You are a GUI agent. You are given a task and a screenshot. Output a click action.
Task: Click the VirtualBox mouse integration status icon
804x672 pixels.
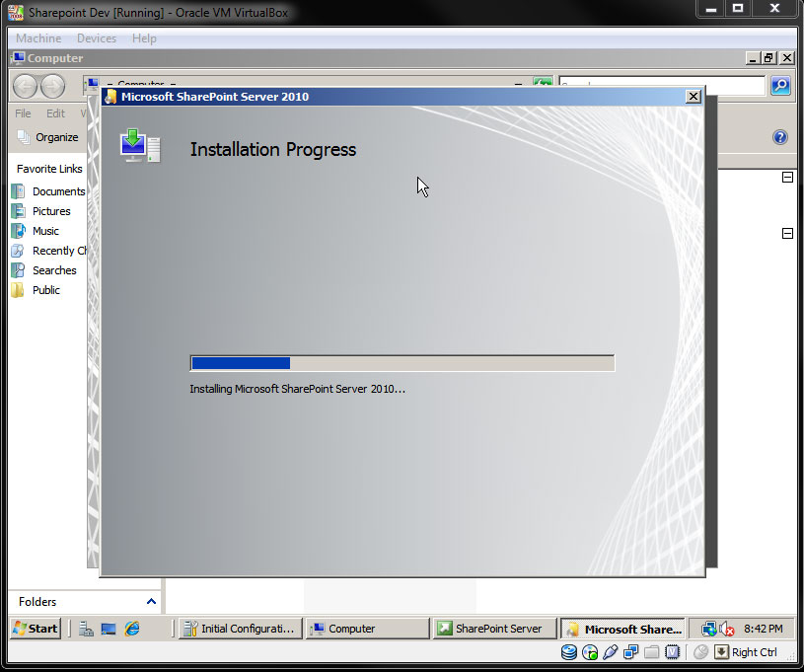coord(700,652)
